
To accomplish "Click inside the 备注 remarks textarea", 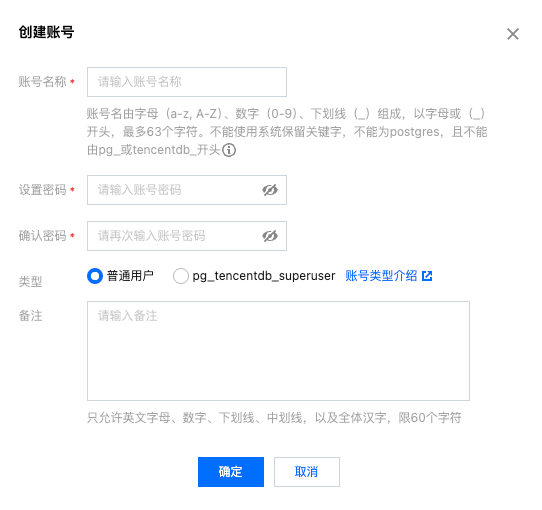I will [x=278, y=351].
